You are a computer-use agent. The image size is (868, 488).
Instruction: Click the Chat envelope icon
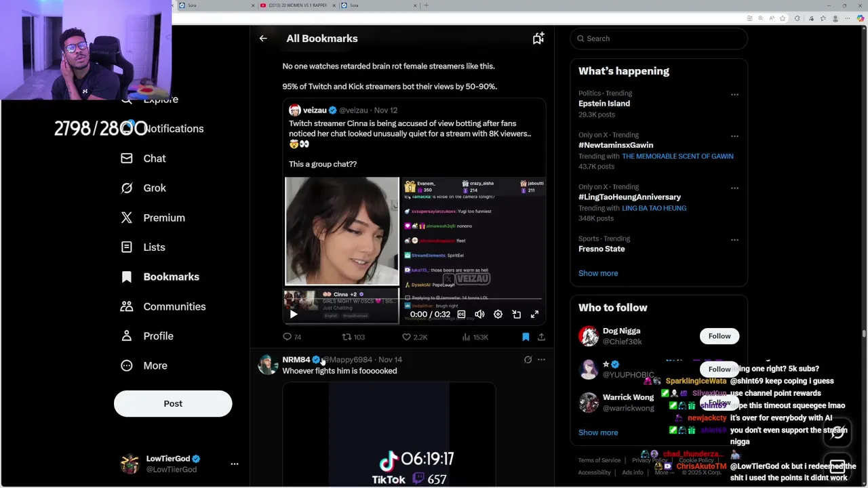click(127, 158)
